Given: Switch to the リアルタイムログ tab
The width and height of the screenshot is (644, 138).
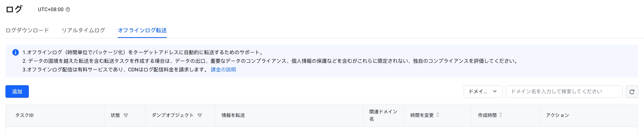Looking at the screenshot, I should (83, 30).
